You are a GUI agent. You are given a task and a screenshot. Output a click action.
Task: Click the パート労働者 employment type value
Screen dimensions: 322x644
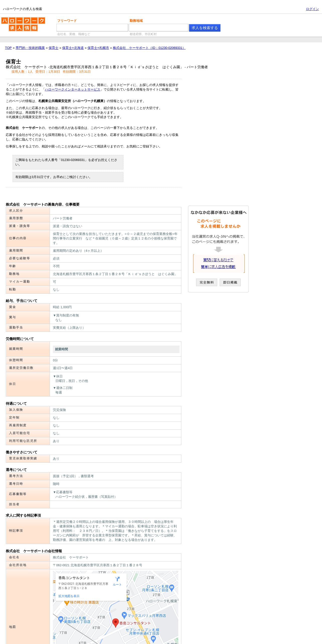point(63,218)
